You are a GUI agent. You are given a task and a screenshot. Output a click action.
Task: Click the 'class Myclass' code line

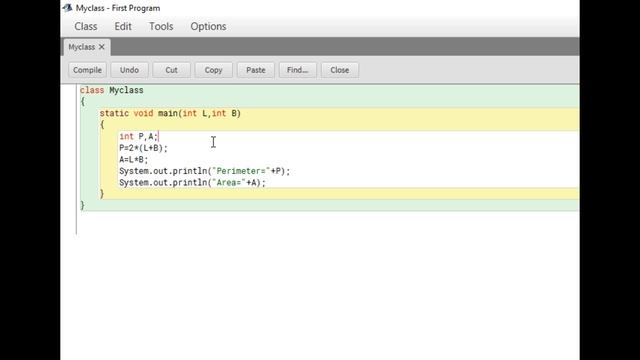[112, 90]
